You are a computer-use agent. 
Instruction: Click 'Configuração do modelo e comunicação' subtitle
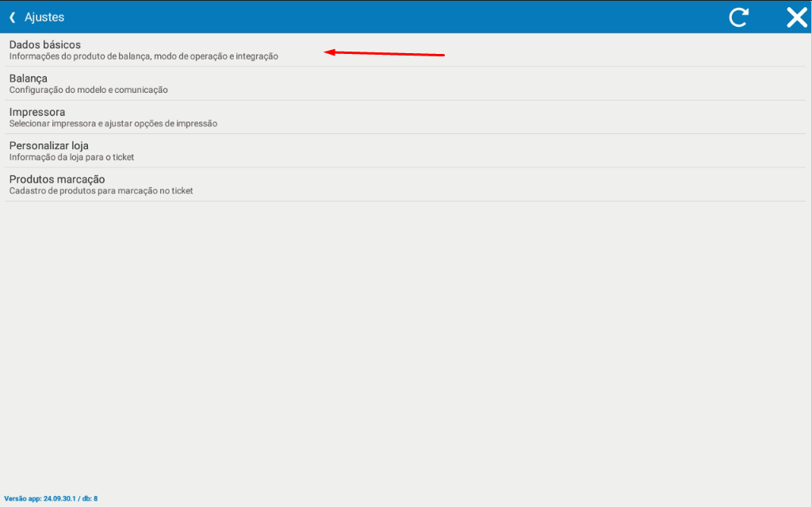click(x=89, y=90)
